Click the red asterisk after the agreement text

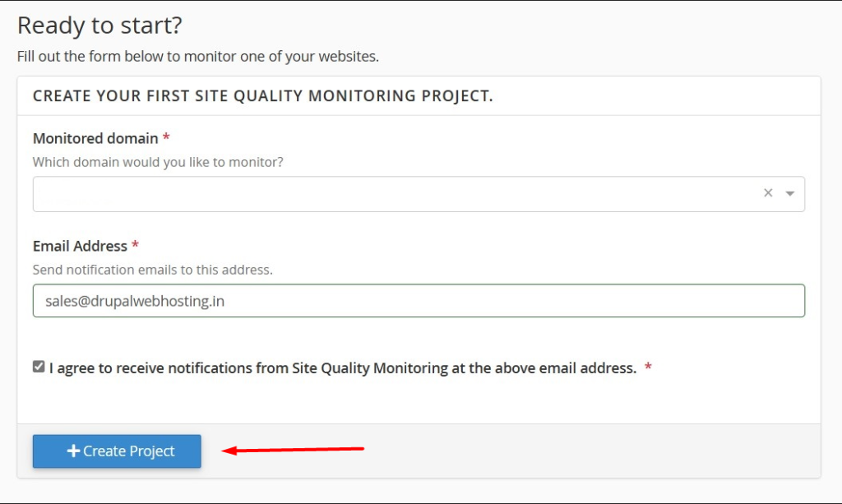[648, 368]
